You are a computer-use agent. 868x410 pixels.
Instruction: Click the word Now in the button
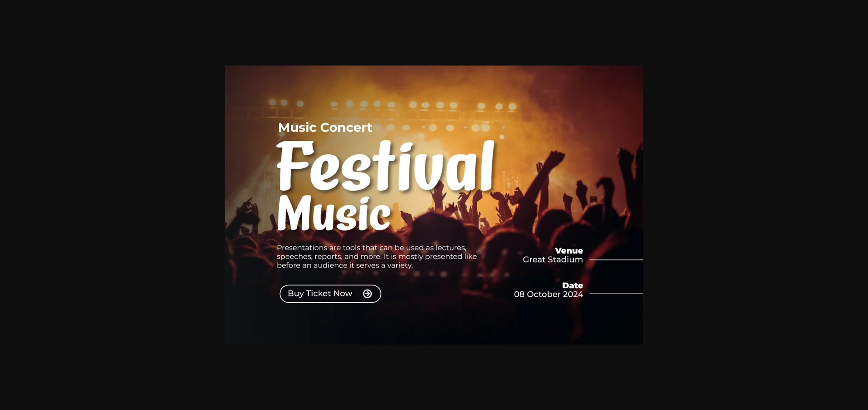click(343, 293)
